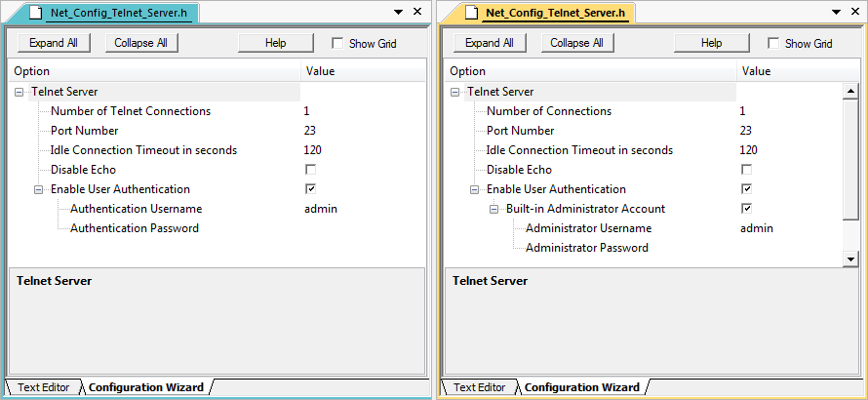Screen dimensions: 868x400
Task: Switch to Text Editor tab in left panel
Action: (43, 387)
